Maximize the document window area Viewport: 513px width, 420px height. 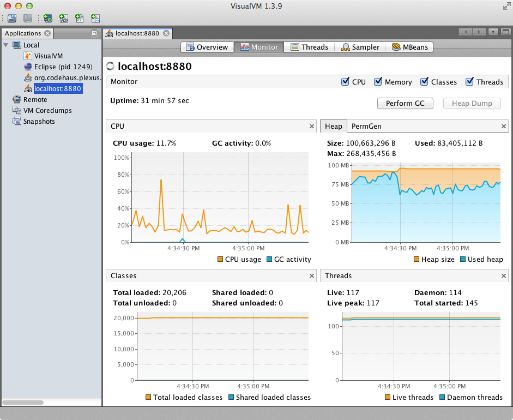click(506, 32)
